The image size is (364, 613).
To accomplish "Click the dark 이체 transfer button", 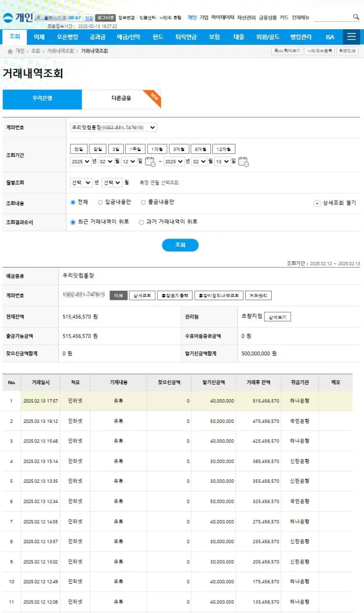I will click(119, 295).
